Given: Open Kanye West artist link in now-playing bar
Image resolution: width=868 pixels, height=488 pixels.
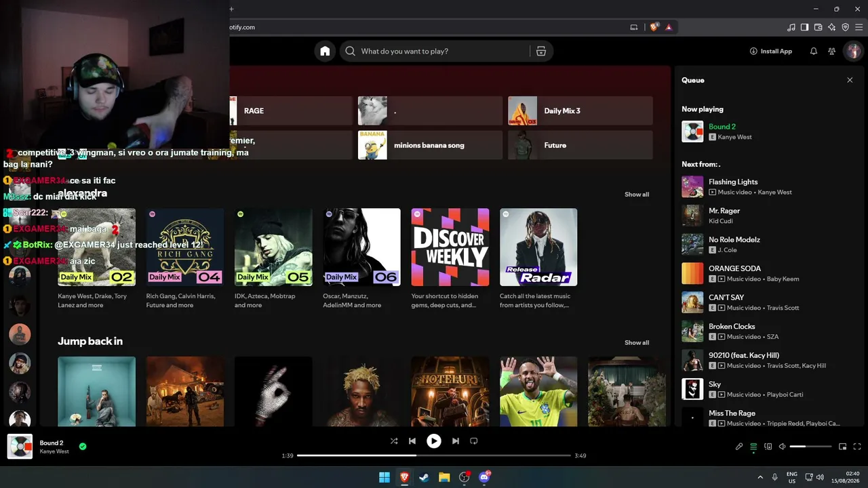Looking at the screenshot, I should click(54, 451).
